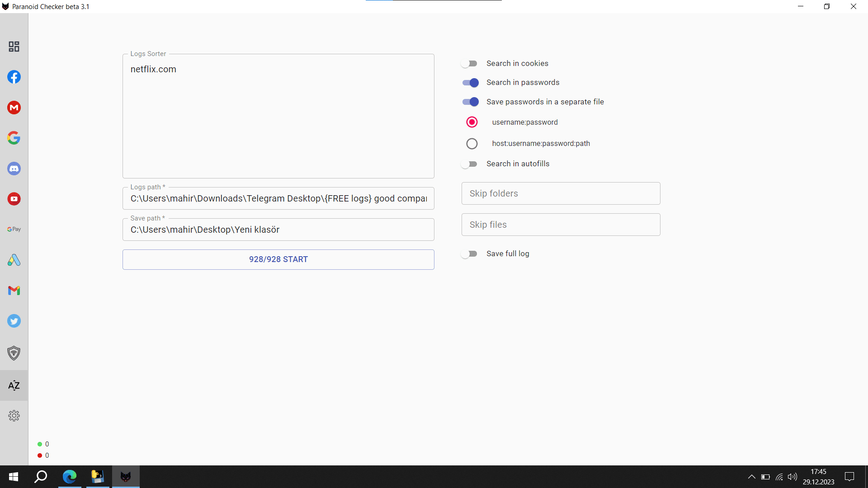Image resolution: width=868 pixels, height=488 pixels.
Task: Open the YouTube checker icon
Action: point(14,199)
